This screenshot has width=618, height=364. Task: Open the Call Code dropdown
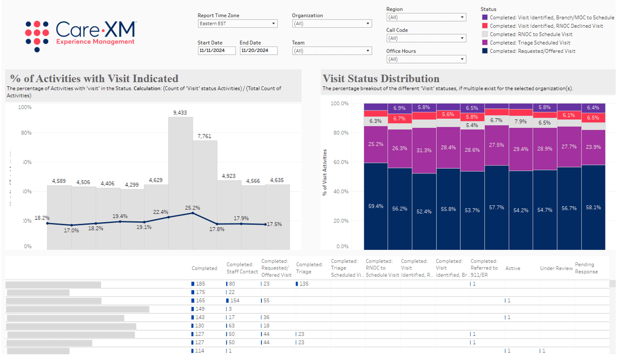(x=426, y=38)
